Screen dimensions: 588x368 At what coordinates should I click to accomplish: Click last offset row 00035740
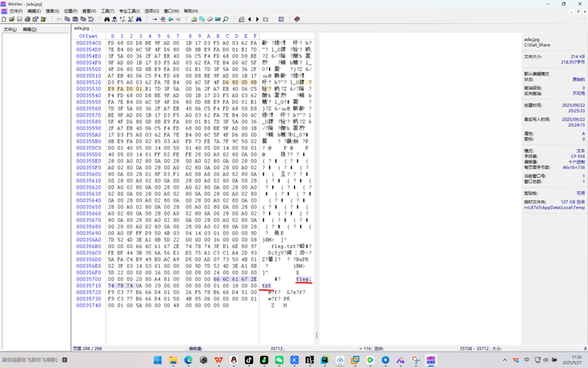click(x=88, y=305)
